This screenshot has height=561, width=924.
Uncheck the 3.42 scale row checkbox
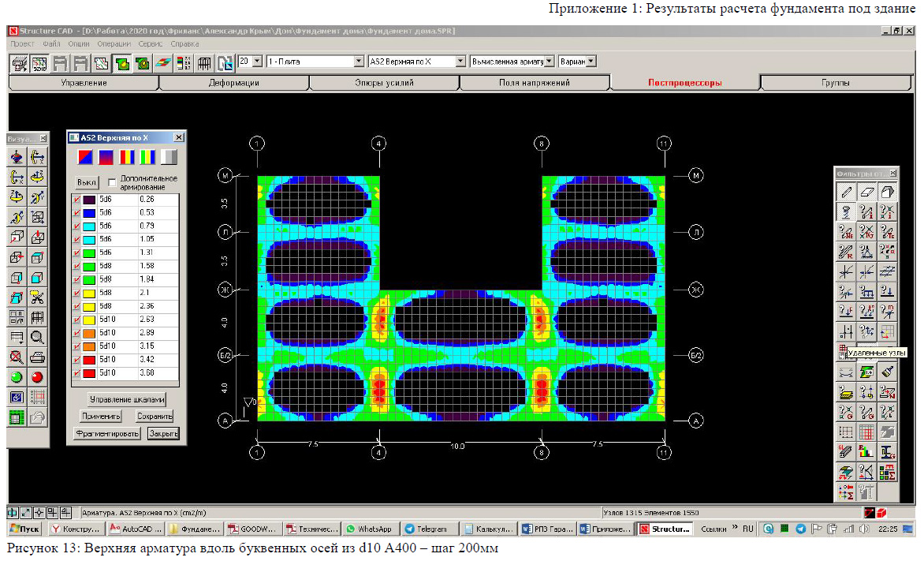point(76,360)
